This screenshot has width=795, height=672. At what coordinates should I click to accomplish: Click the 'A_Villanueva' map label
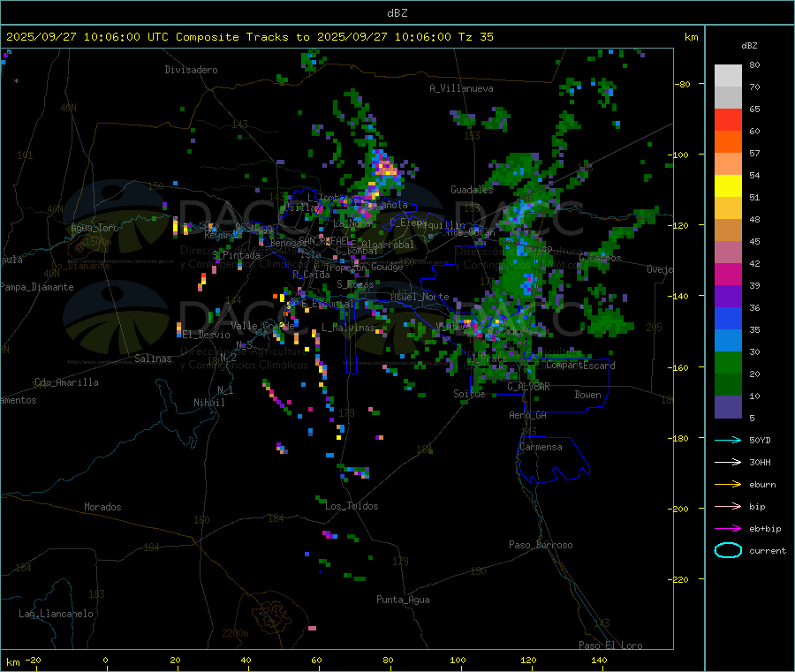(x=461, y=88)
